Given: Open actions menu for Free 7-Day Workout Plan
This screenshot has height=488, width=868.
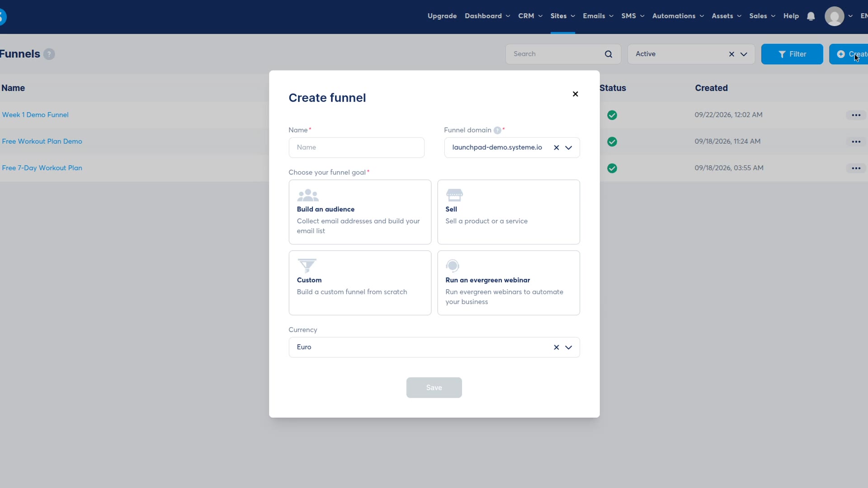Looking at the screenshot, I should click(856, 168).
